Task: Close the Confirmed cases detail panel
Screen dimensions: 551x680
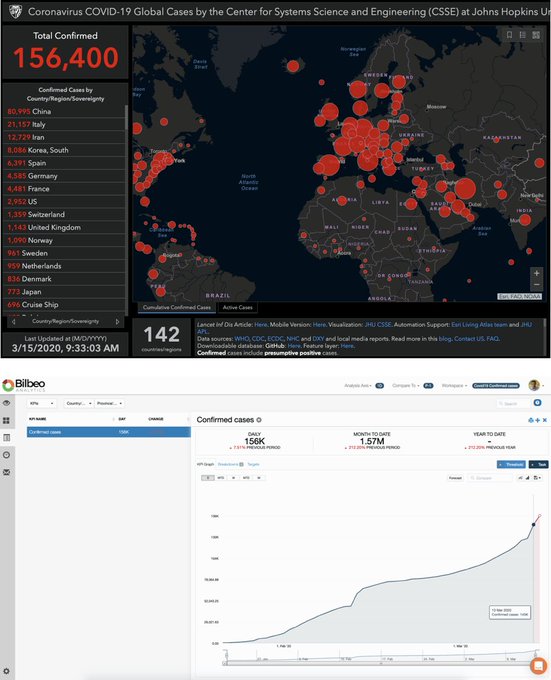Action: (545, 420)
